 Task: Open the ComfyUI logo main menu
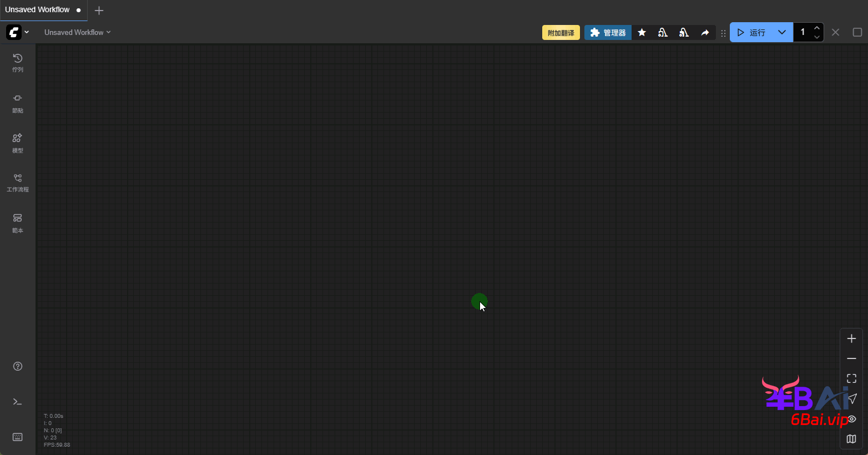coord(18,32)
